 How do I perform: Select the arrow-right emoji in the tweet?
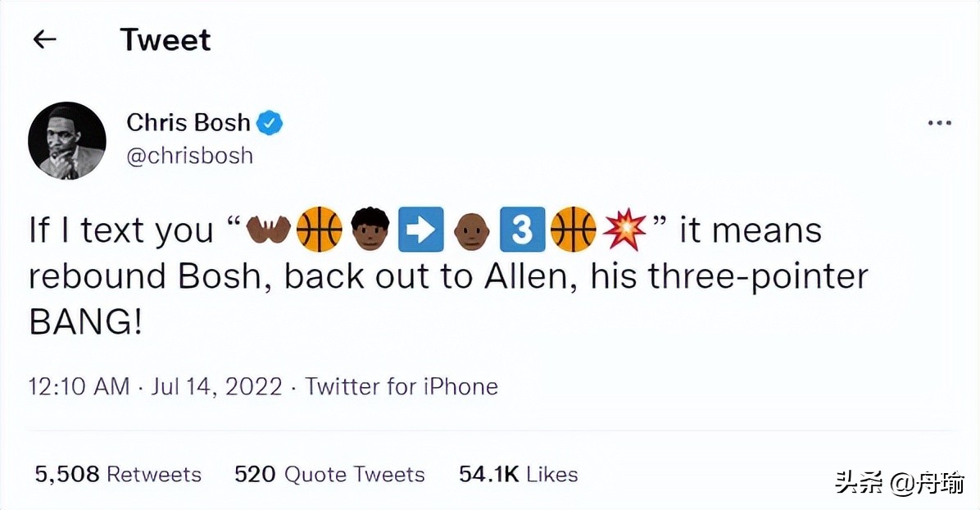point(420,230)
